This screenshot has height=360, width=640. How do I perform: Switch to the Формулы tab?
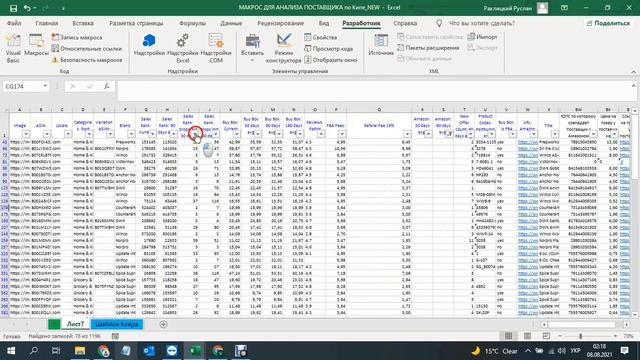click(192, 23)
